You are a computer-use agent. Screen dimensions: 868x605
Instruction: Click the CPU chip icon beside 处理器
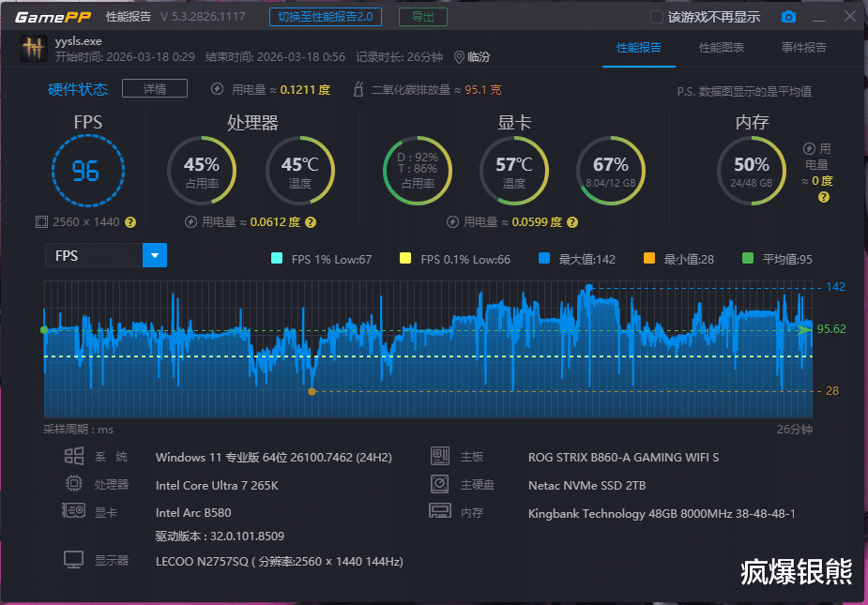73,484
